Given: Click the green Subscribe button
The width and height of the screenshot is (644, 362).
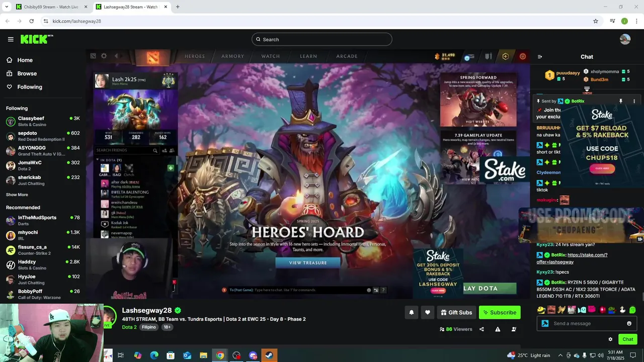Looking at the screenshot, I should (500, 312).
